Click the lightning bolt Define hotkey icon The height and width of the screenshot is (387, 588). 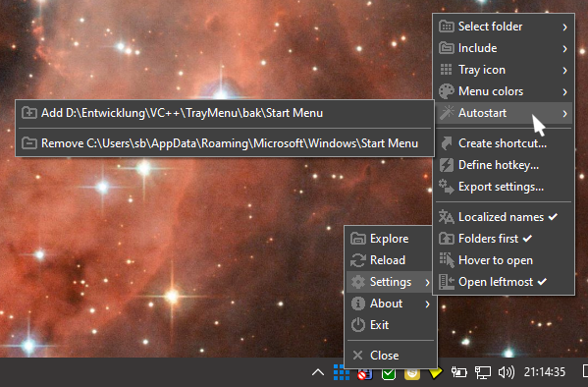[x=447, y=165]
